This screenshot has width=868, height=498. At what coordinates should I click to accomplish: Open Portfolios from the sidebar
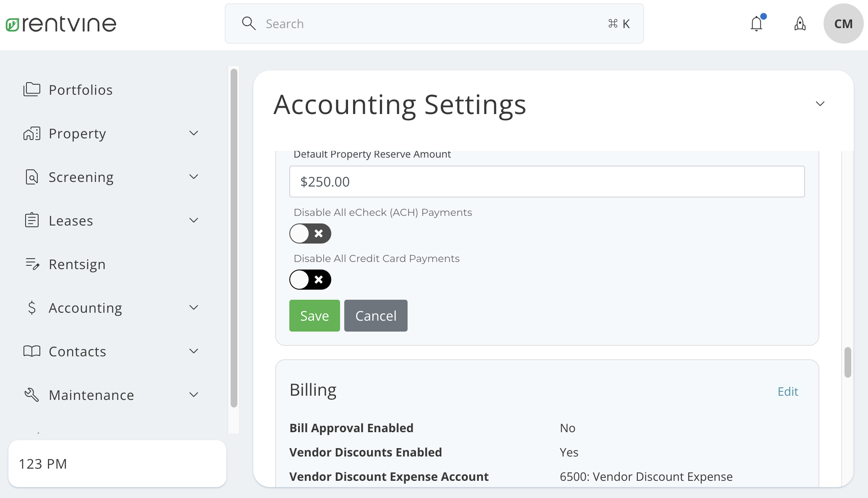pyautogui.click(x=81, y=90)
